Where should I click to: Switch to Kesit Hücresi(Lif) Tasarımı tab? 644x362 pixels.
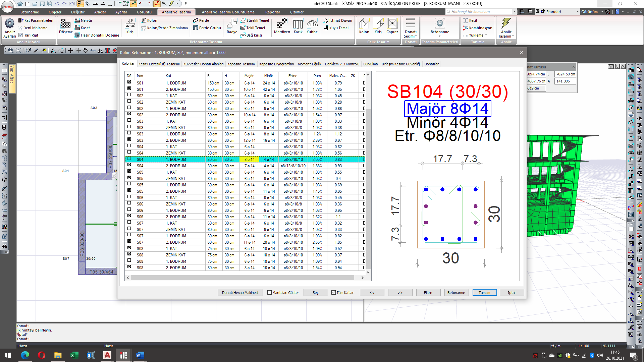pyautogui.click(x=159, y=64)
